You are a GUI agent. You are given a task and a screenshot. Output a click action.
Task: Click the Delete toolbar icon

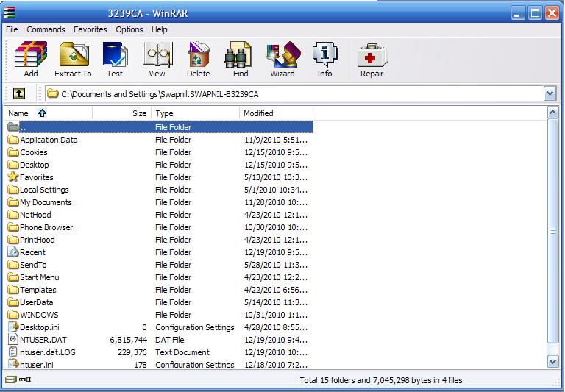[x=199, y=54]
